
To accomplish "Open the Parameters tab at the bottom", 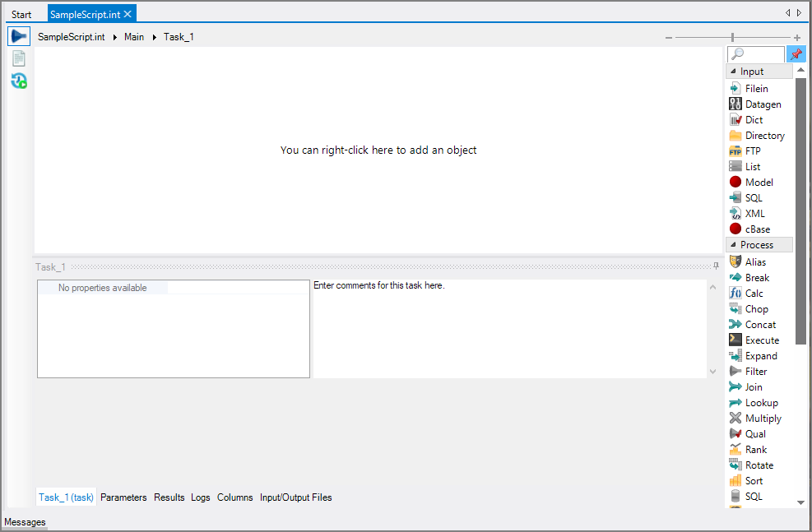I will point(123,497).
